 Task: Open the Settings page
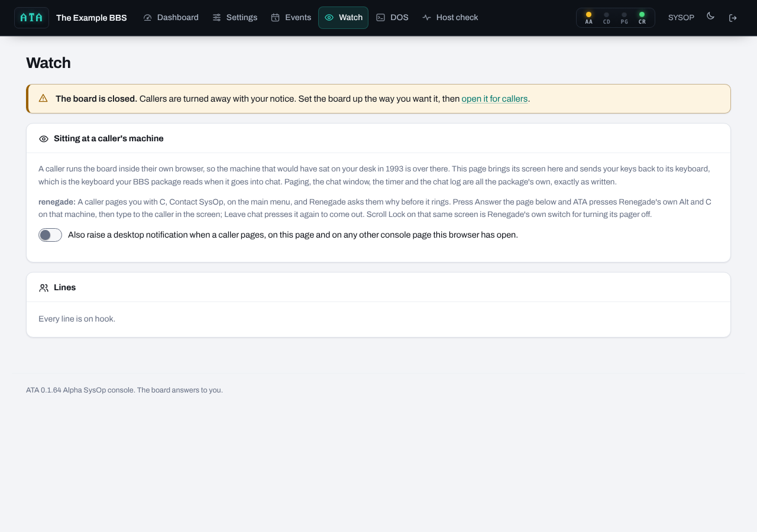pos(235,18)
